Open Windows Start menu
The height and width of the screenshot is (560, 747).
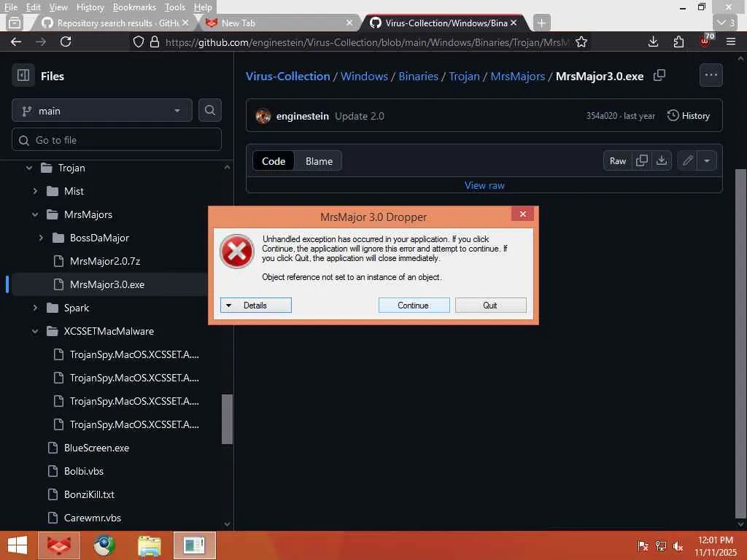(x=18, y=545)
